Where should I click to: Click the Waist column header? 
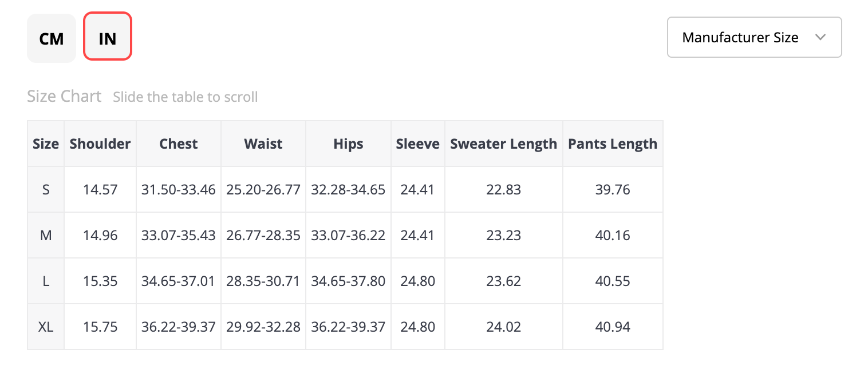tap(263, 144)
